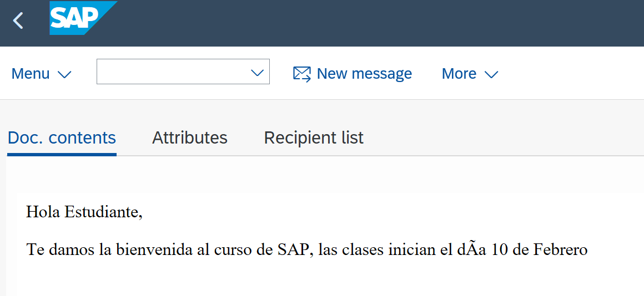Focus the command input field
This screenshot has width=644, height=296.
coord(172,72)
